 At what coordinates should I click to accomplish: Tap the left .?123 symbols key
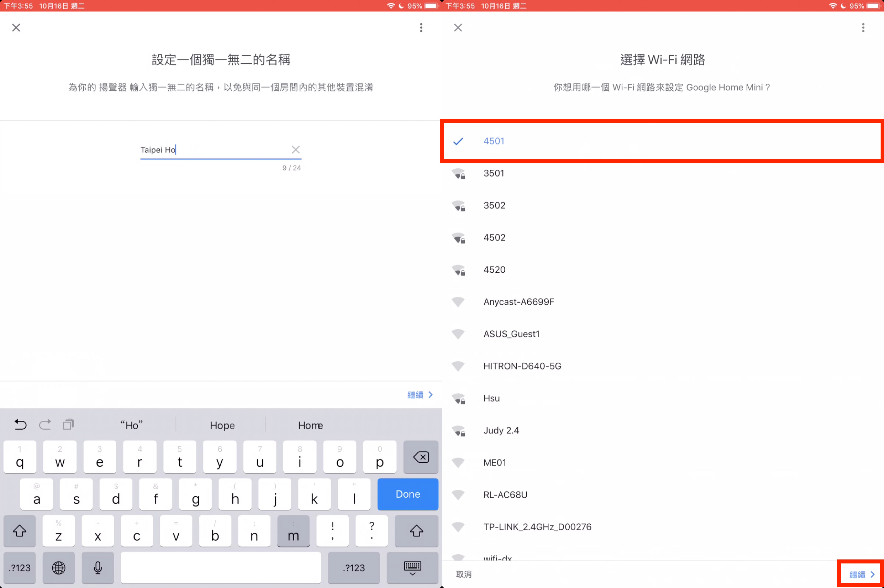(20, 568)
